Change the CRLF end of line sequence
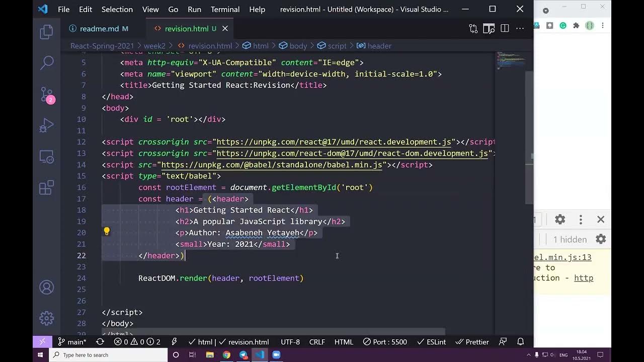The image size is (644, 362). (317, 342)
